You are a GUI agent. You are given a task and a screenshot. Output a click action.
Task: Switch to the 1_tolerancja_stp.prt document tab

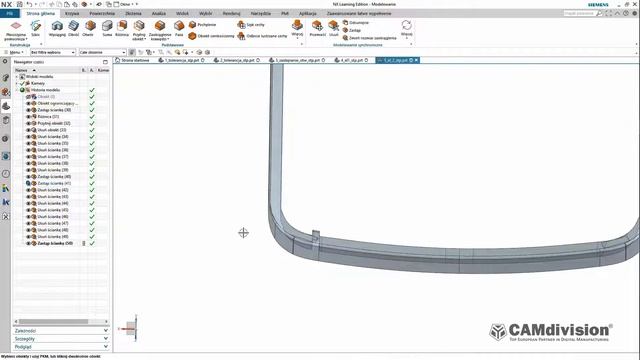[182, 60]
